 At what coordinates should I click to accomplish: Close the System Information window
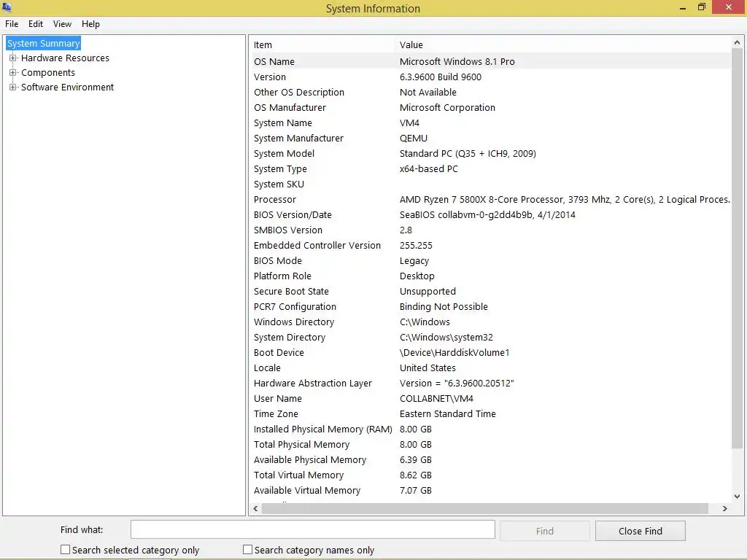pyautogui.click(x=729, y=7)
